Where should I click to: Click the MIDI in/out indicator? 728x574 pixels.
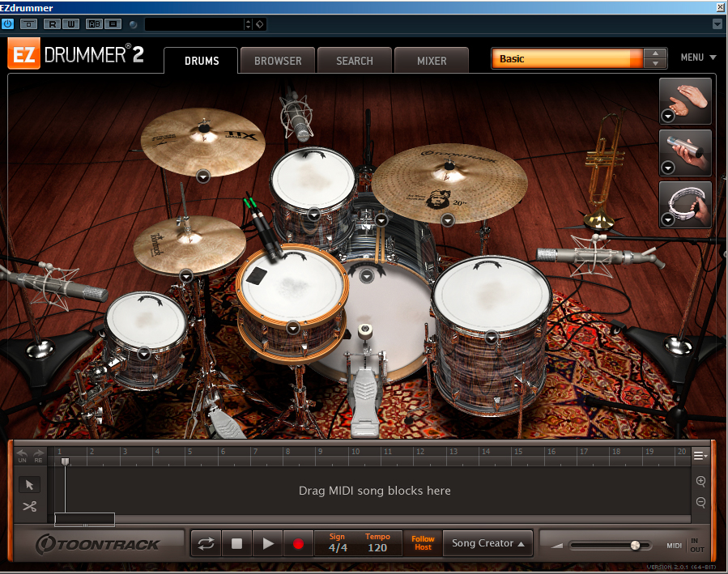(686, 546)
